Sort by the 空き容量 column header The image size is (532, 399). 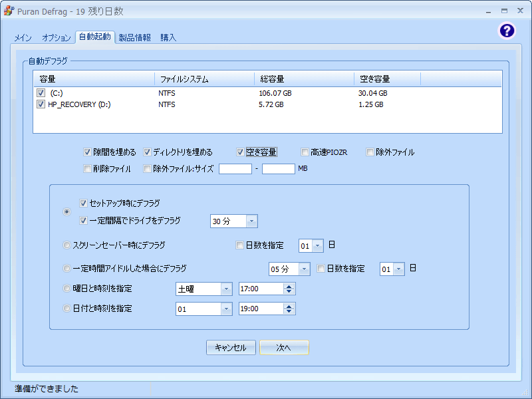coord(388,79)
